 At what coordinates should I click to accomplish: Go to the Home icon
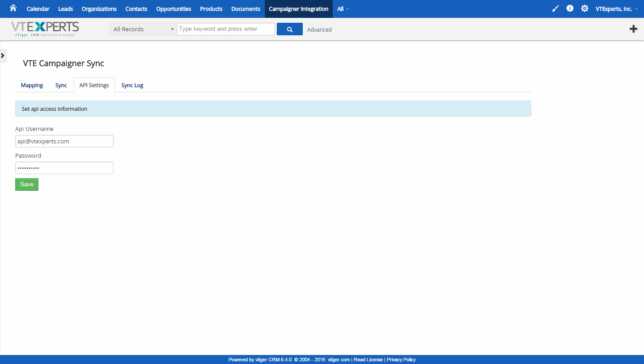pos(13,8)
